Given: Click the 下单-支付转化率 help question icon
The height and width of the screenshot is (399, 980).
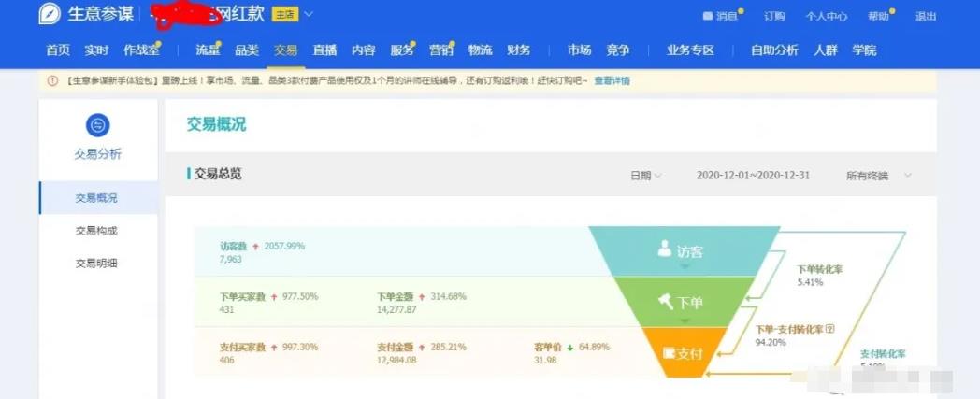Looking at the screenshot, I should pyautogui.click(x=830, y=328).
